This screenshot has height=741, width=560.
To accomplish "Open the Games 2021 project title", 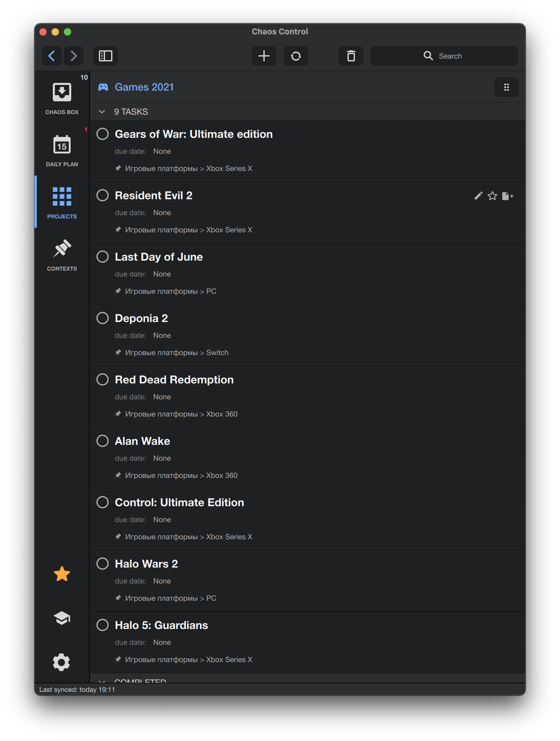I will tap(144, 87).
